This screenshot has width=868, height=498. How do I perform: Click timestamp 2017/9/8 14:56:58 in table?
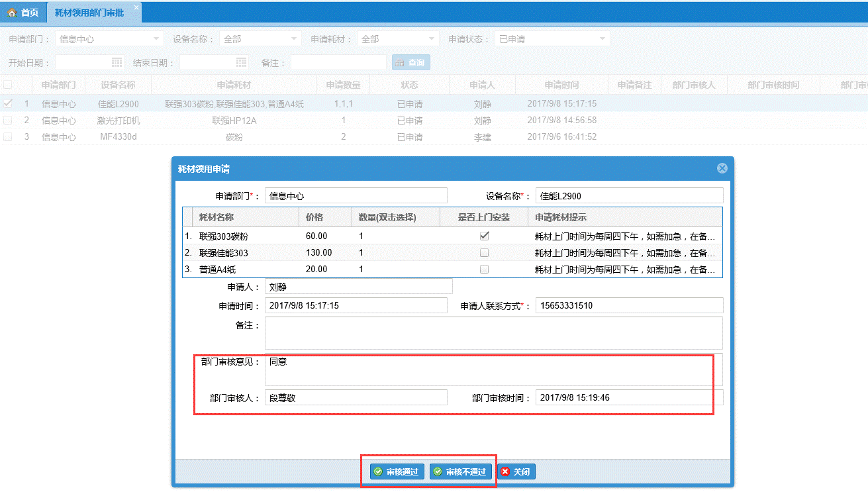pyautogui.click(x=562, y=121)
